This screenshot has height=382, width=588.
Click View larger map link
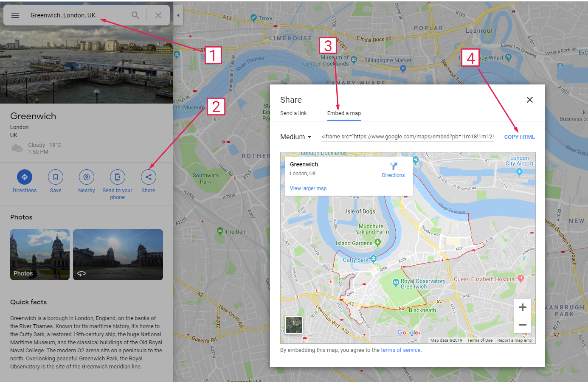coord(308,188)
